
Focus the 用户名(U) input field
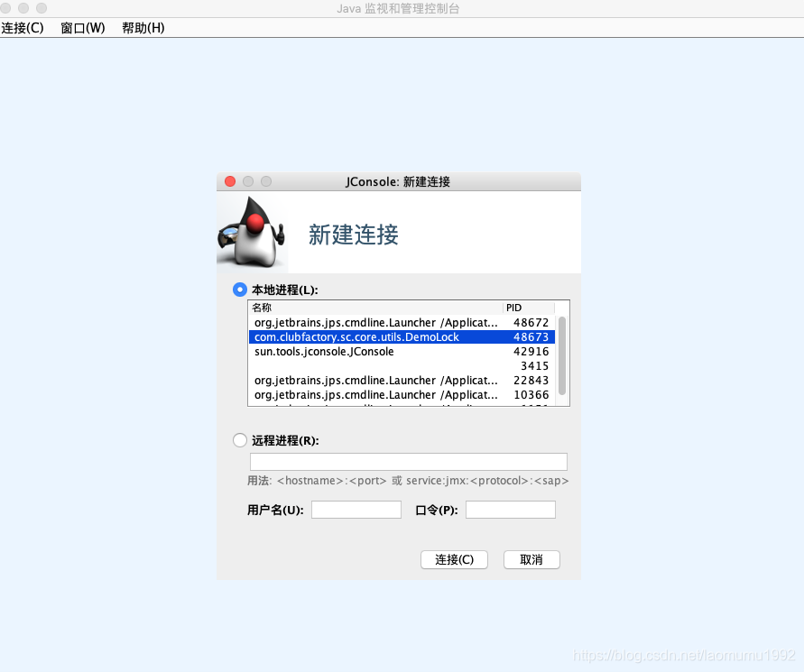(x=356, y=510)
